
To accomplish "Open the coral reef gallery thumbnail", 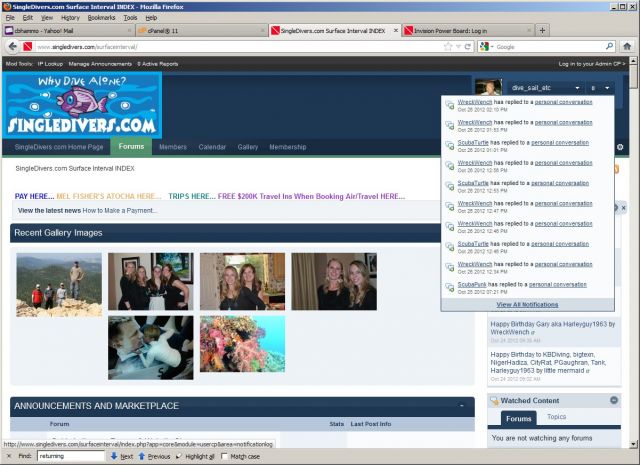I will (x=242, y=344).
